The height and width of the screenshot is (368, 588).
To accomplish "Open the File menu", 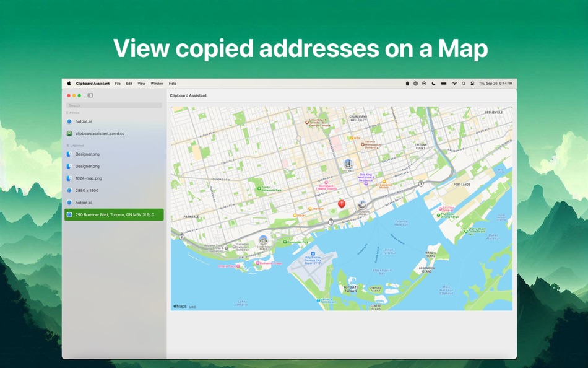I will [x=118, y=84].
